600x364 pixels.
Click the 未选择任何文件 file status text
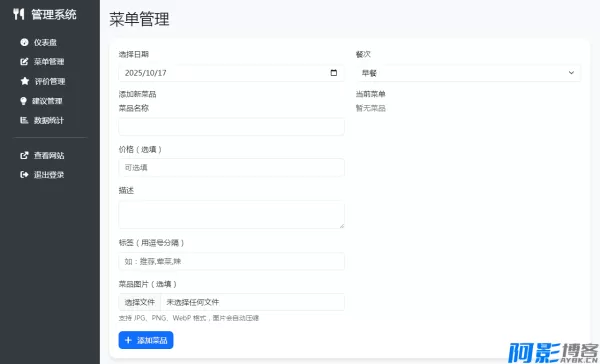point(192,302)
